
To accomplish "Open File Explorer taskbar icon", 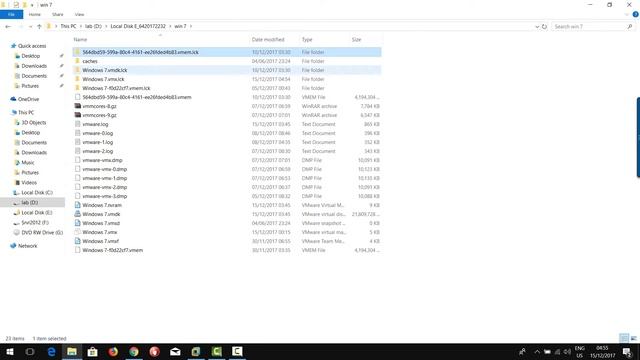I will click(x=72, y=351).
